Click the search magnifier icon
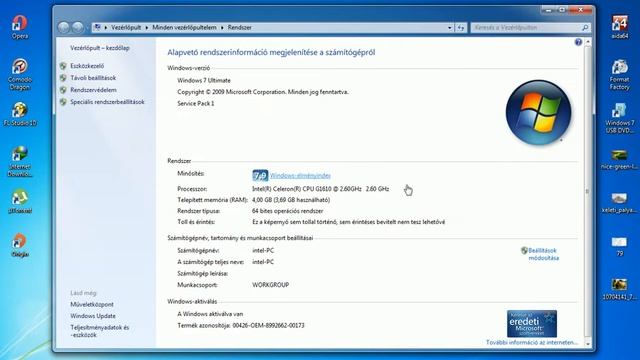This screenshot has width=640, height=360. click(x=584, y=27)
